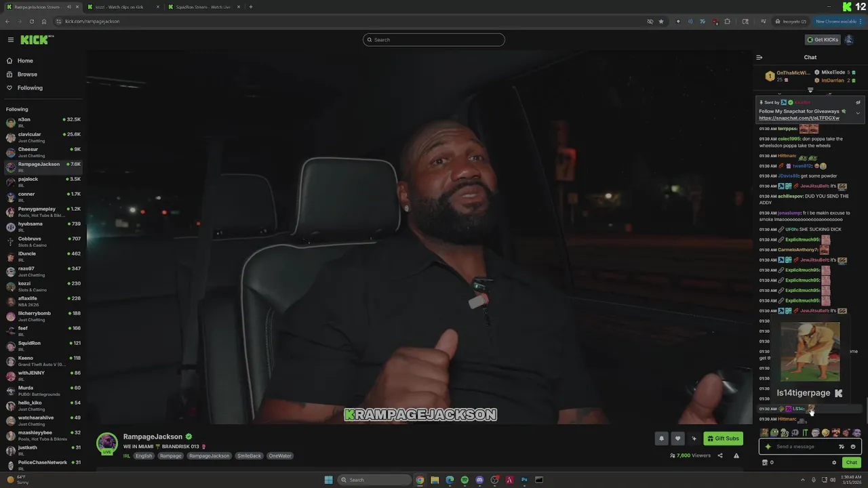Open the Snapchat giveaway link
The image size is (868, 488).
coord(799,118)
